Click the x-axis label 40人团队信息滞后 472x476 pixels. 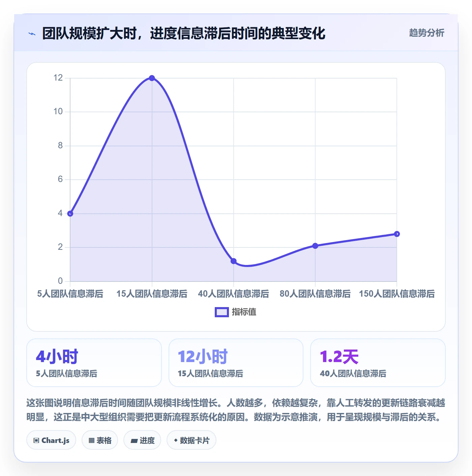click(234, 294)
